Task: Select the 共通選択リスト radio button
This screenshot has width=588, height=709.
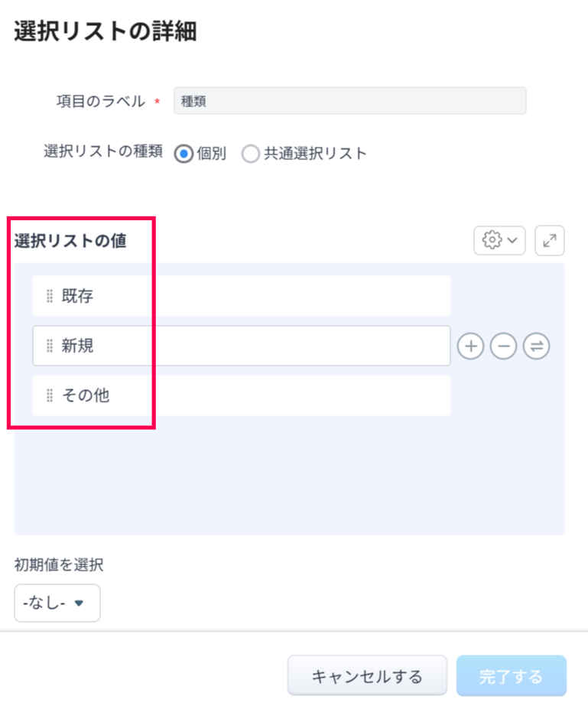Action: pyautogui.click(x=250, y=154)
